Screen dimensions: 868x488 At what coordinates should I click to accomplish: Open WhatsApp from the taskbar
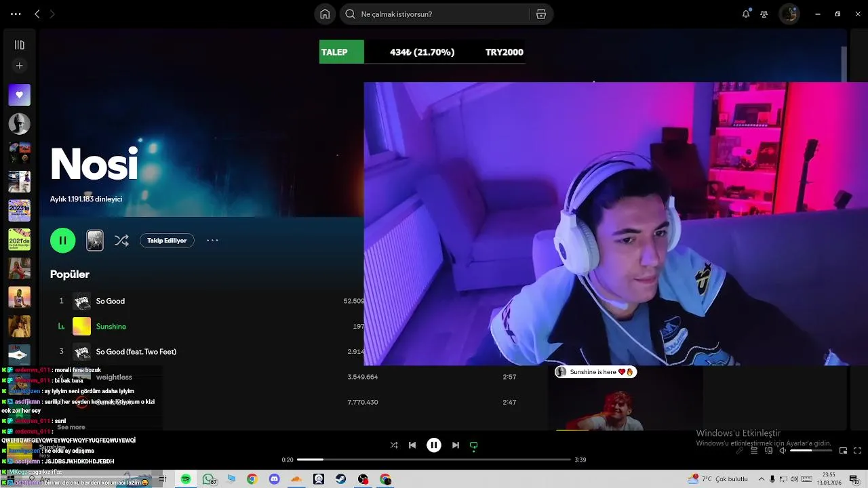coord(208,479)
